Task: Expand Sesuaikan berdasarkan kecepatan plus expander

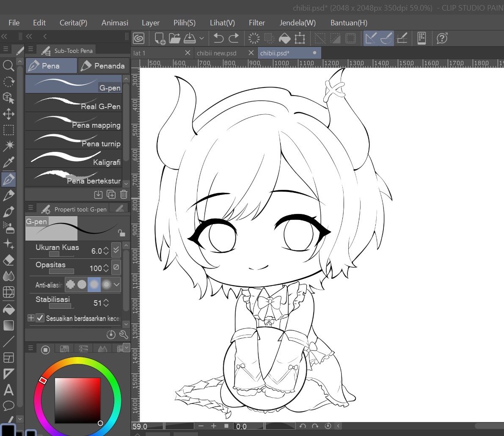Action: 31,318
